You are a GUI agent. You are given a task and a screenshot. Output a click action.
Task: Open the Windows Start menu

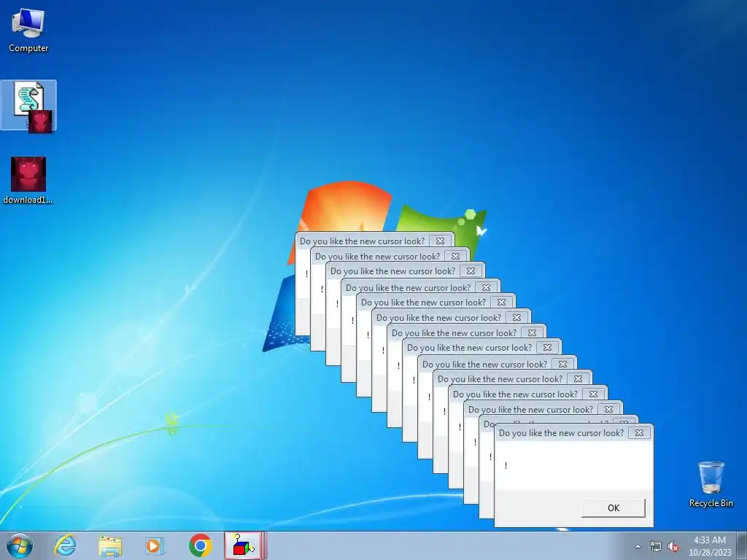click(x=20, y=545)
